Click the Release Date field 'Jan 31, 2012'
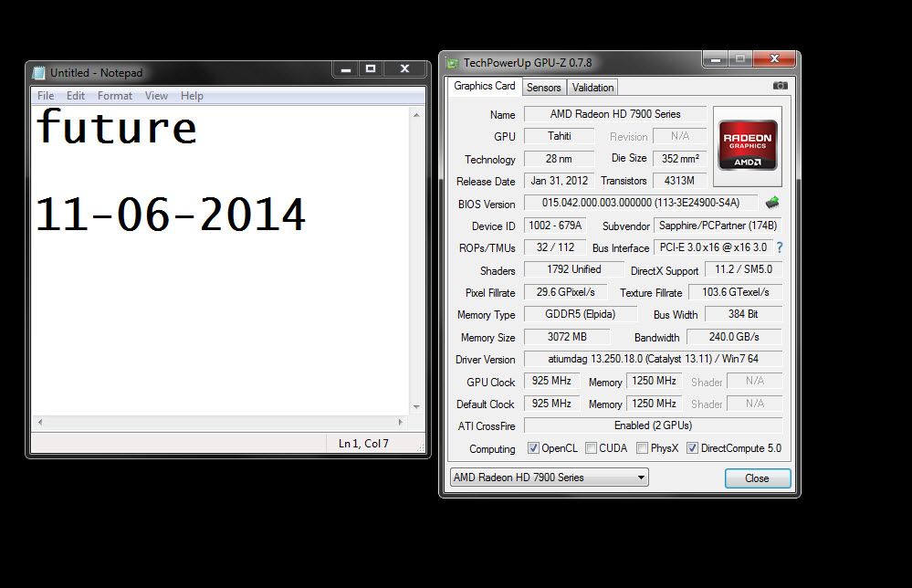 pyautogui.click(x=559, y=181)
